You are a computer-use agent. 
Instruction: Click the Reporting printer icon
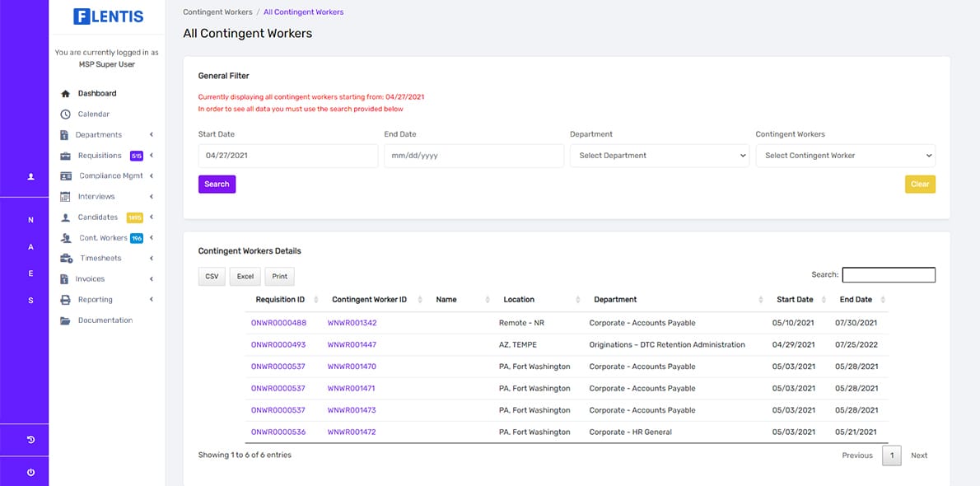click(65, 300)
